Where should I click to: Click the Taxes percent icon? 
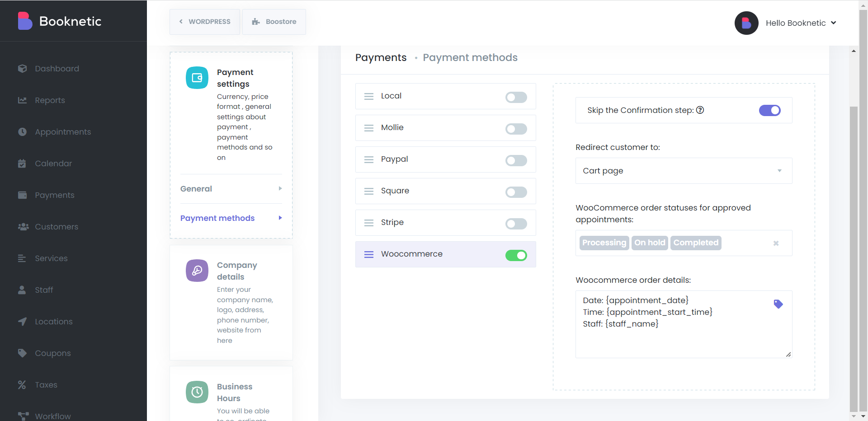[22, 385]
